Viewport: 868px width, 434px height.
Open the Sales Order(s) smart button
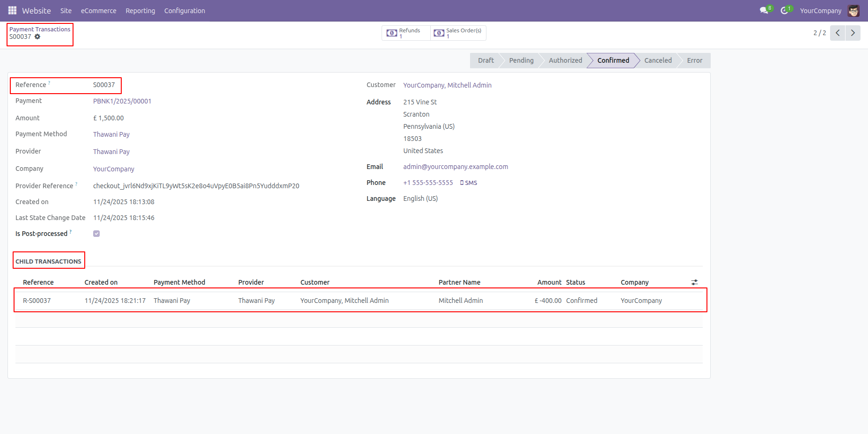(x=458, y=33)
